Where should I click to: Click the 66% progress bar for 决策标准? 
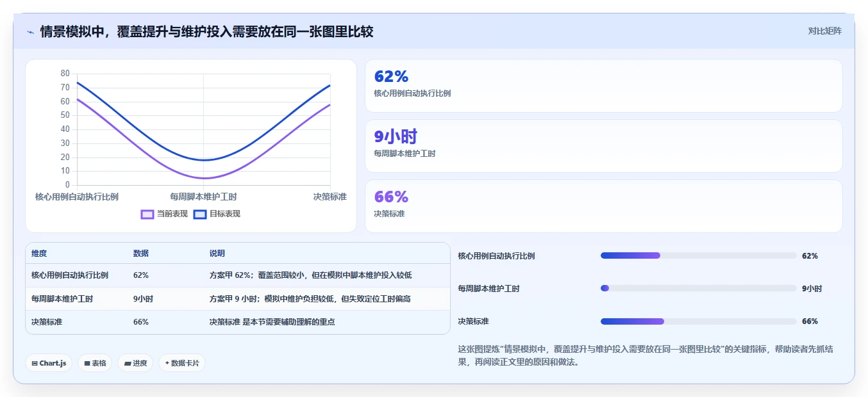699,321
